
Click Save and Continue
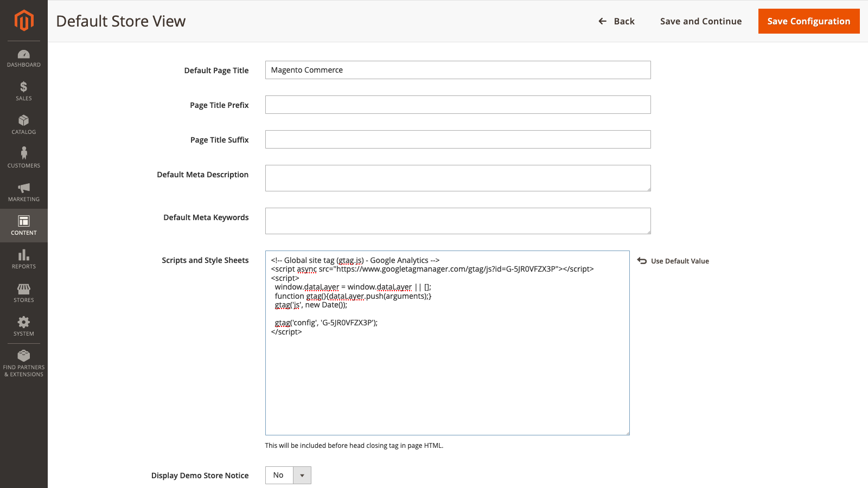(700, 21)
